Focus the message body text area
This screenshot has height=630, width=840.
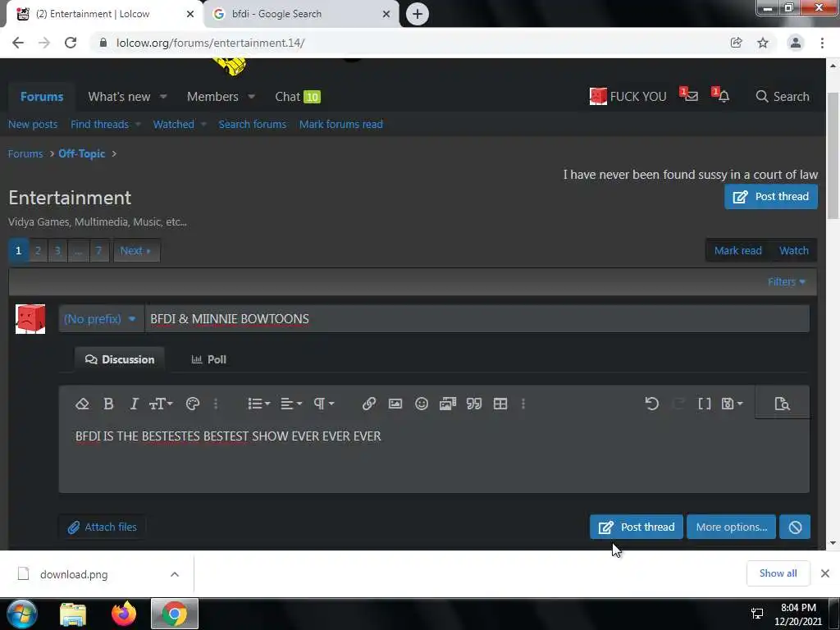(x=434, y=455)
